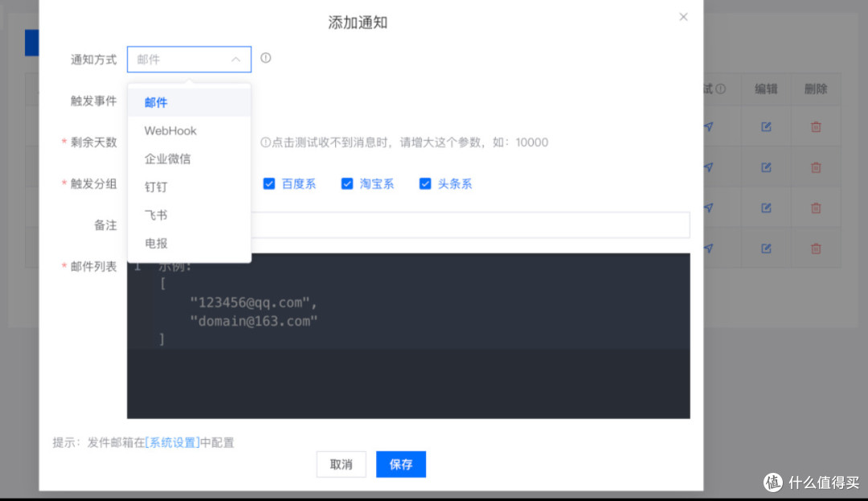Screen dimensions: 868x501
Task: Choose 企业微信 notification method
Action: coord(189,159)
